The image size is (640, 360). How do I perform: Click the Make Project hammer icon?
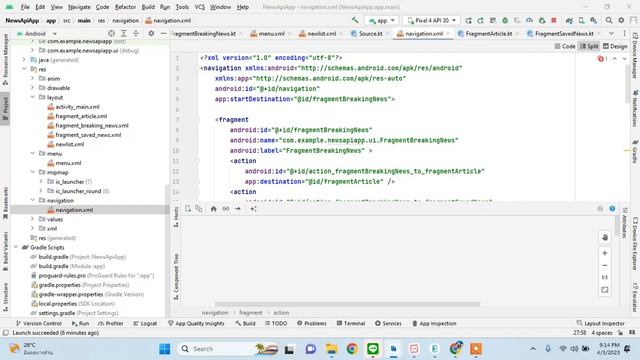coord(355,20)
